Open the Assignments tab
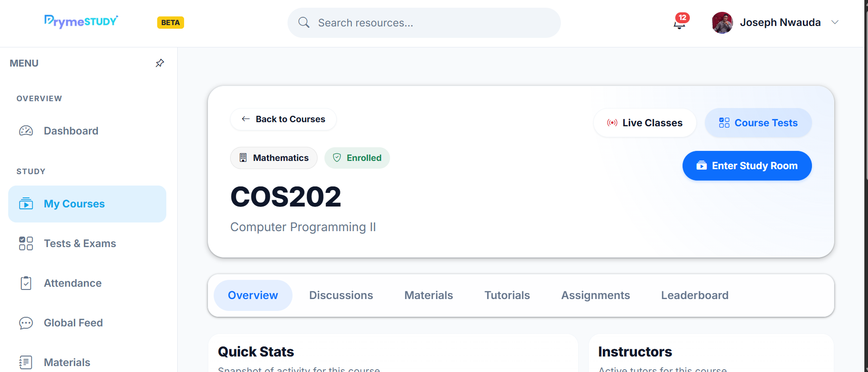Screen dimensions: 868x372 [595, 295]
